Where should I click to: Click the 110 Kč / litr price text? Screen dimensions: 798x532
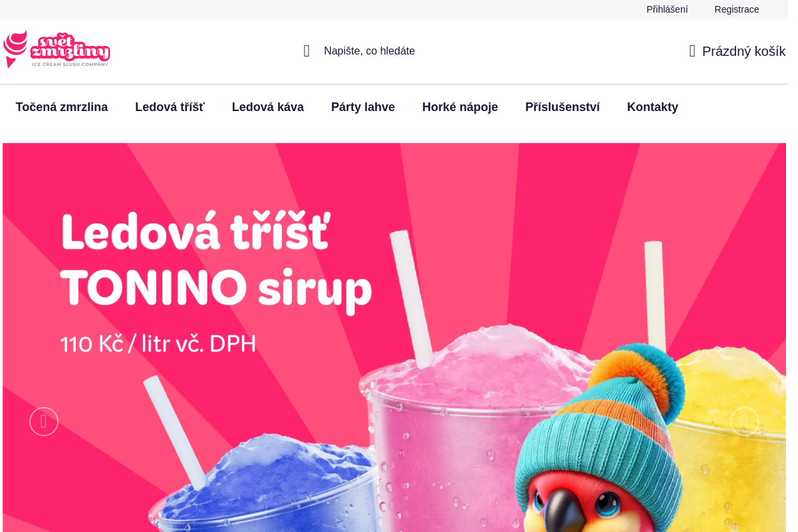(x=158, y=344)
